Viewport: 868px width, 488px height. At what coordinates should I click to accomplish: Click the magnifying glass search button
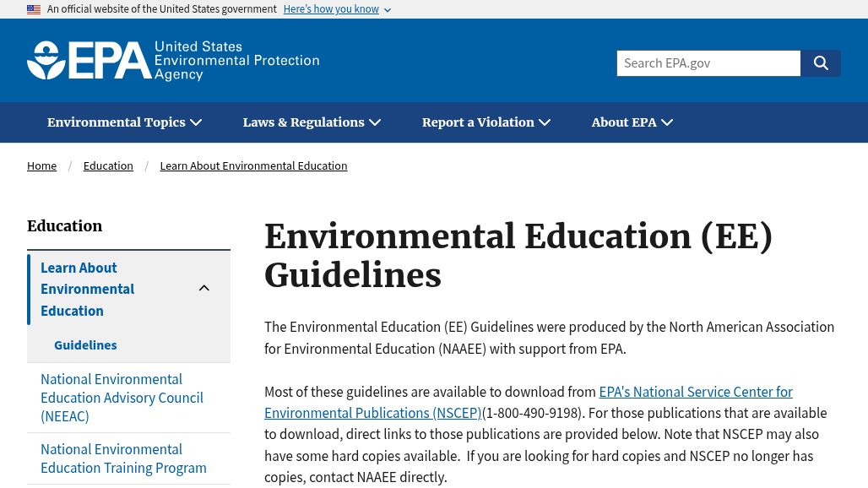coord(821,63)
